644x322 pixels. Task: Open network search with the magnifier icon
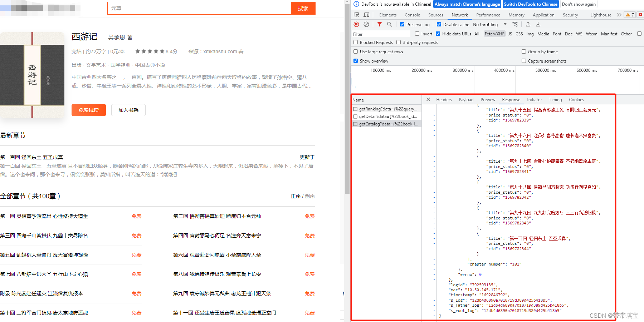[x=389, y=24]
